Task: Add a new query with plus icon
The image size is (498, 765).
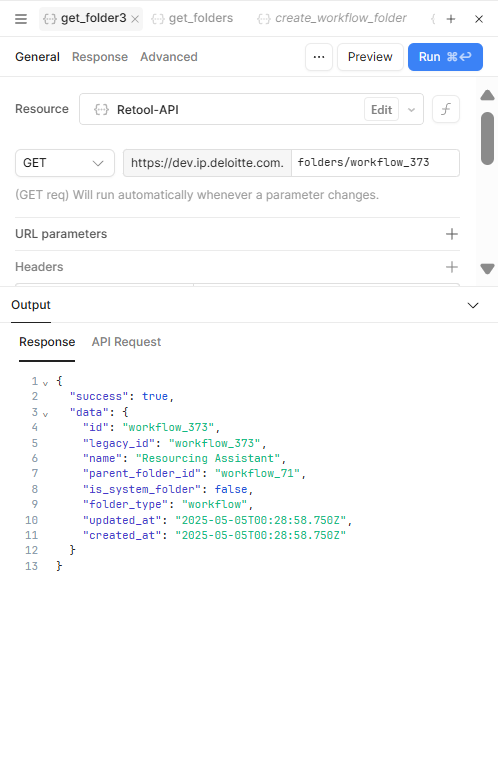Action: 451,19
